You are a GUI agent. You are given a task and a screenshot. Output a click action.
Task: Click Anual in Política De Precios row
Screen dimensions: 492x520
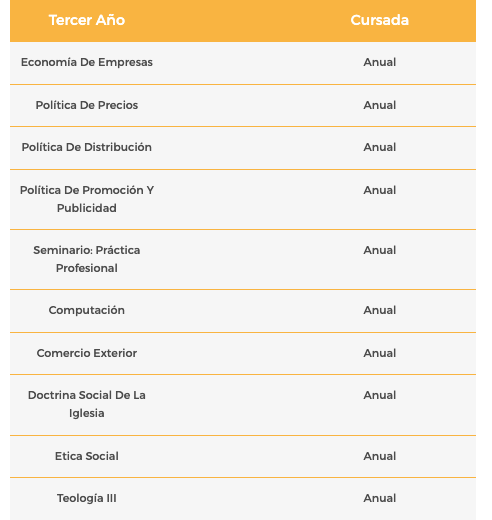[380, 105]
